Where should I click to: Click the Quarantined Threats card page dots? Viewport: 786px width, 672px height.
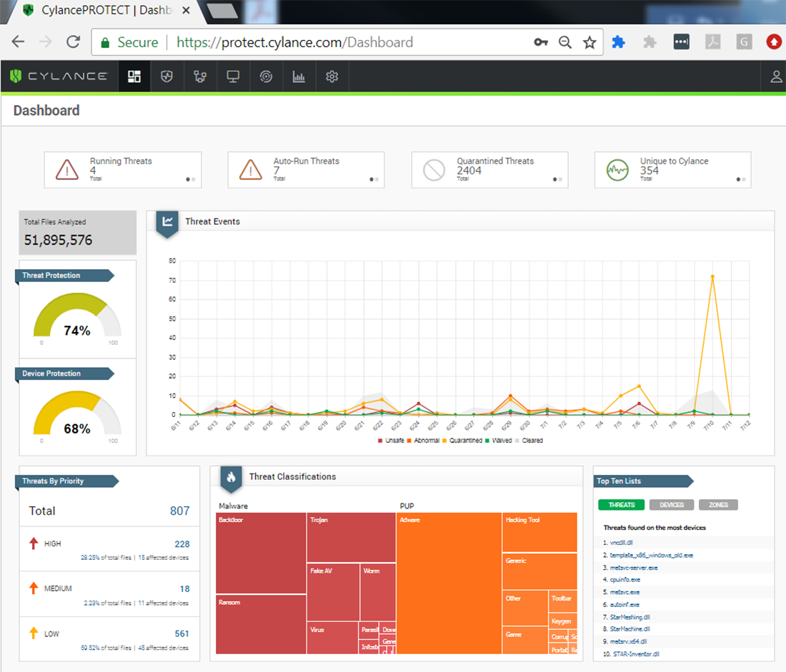(x=557, y=179)
